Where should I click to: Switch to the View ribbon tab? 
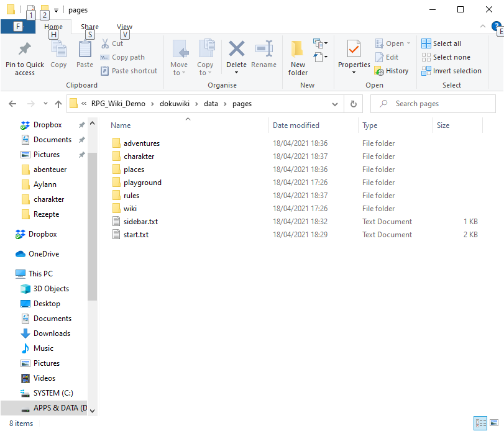pos(124,27)
